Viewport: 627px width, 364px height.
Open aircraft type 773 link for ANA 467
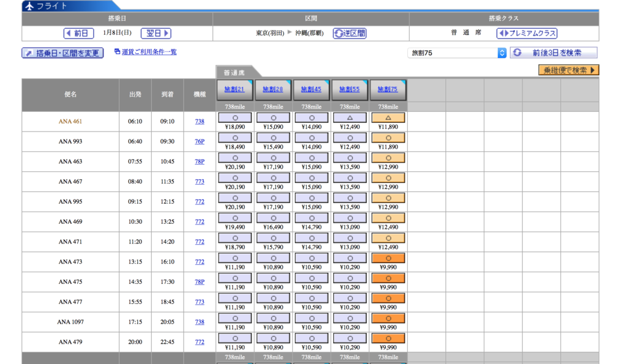click(x=200, y=182)
